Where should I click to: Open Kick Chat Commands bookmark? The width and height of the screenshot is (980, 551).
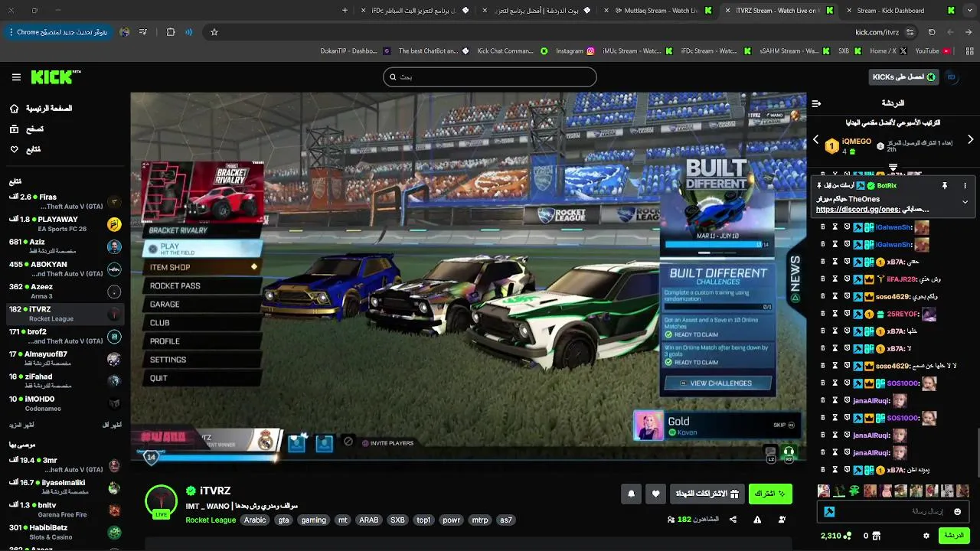[x=512, y=51]
